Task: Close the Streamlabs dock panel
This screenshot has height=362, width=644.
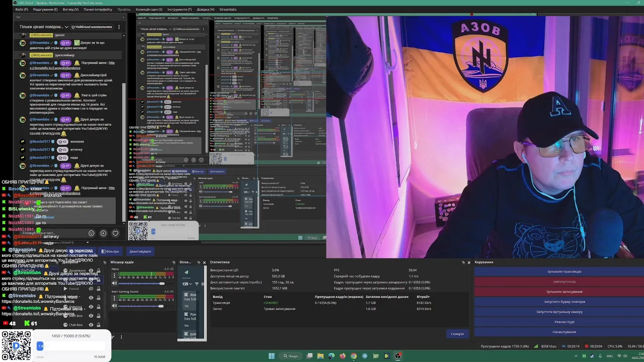Action: pos(204,262)
